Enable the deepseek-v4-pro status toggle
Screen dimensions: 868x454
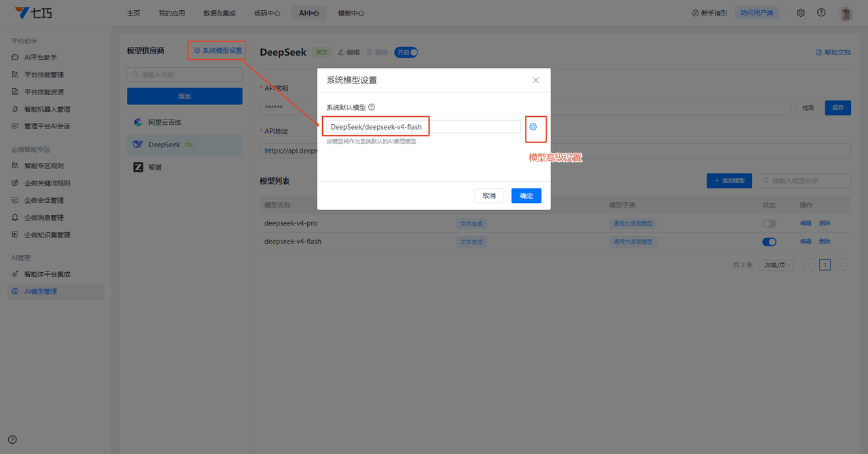click(769, 223)
